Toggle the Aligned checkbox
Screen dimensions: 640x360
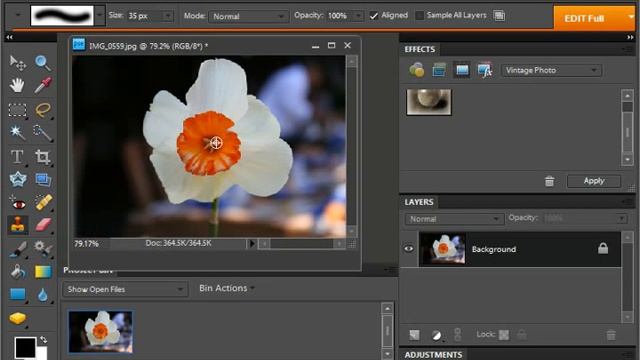click(373, 16)
